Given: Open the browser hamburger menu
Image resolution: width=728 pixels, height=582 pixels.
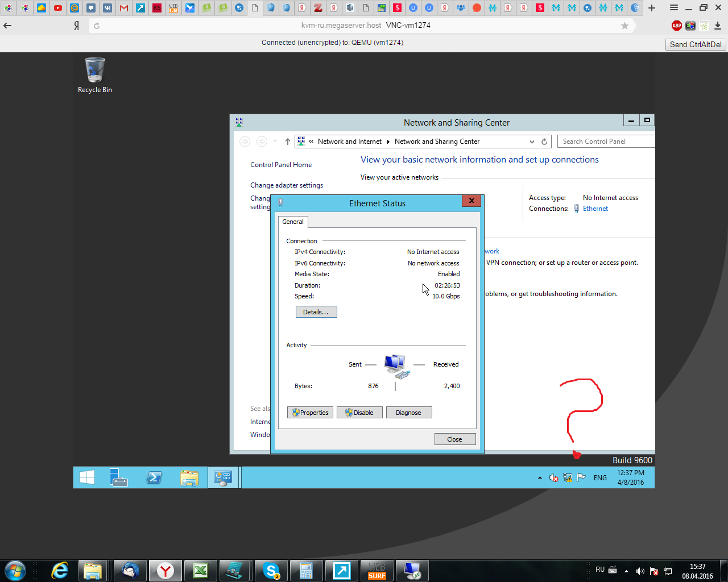Looking at the screenshot, I should pos(674,8).
